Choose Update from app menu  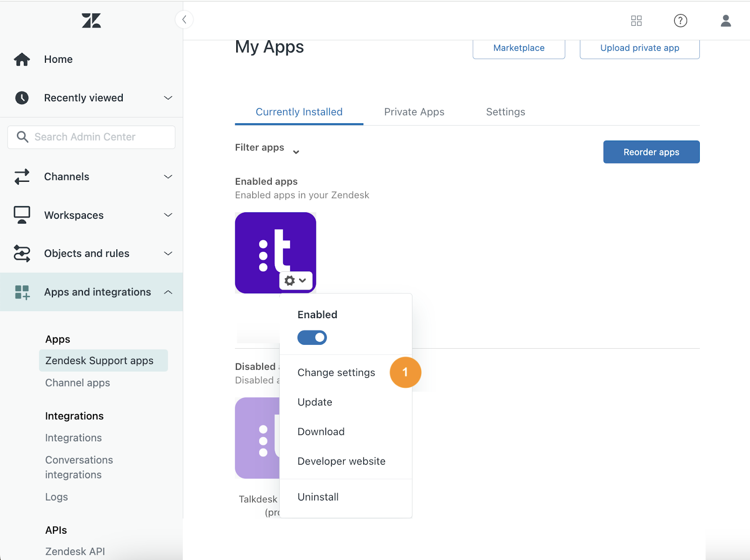click(315, 402)
